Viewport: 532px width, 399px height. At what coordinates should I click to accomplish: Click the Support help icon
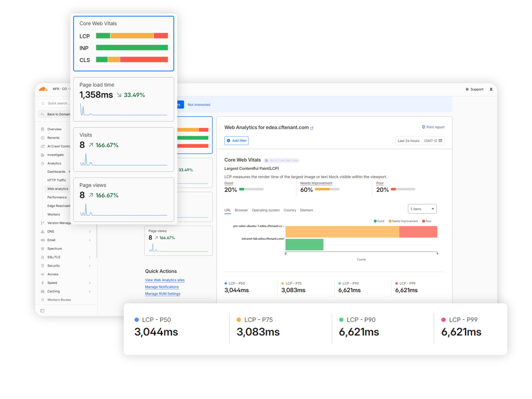(467, 89)
